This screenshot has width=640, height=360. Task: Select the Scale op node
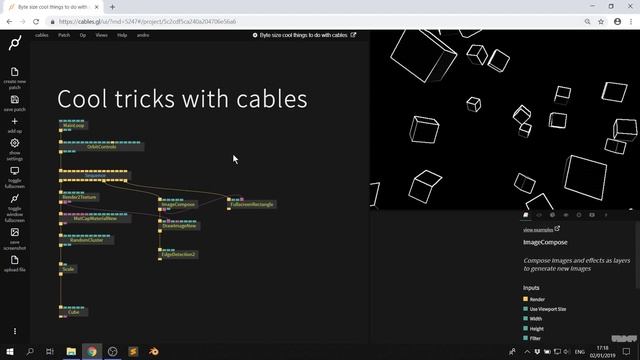point(68,269)
